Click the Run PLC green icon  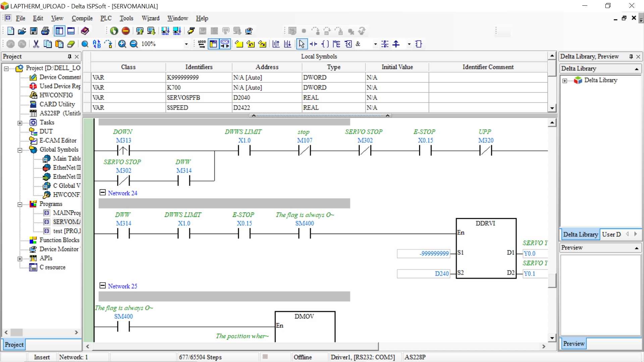click(x=114, y=31)
